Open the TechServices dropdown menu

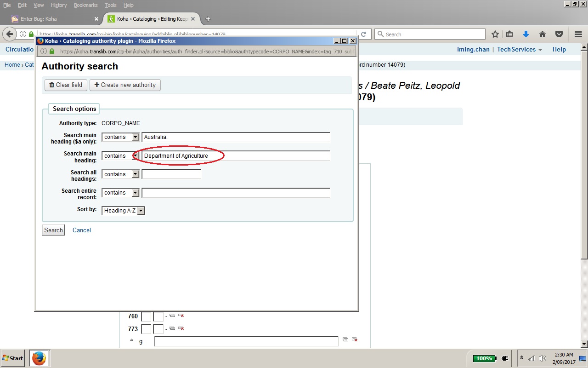click(519, 50)
